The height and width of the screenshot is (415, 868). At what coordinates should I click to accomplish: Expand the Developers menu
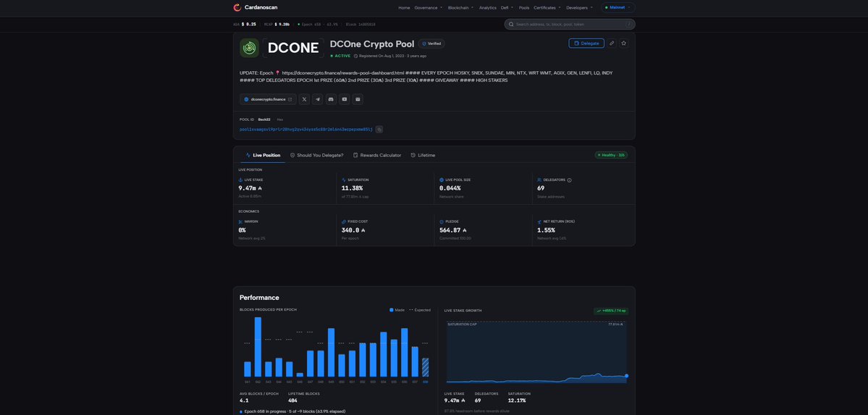pyautogui.click(x=579, y=8)
